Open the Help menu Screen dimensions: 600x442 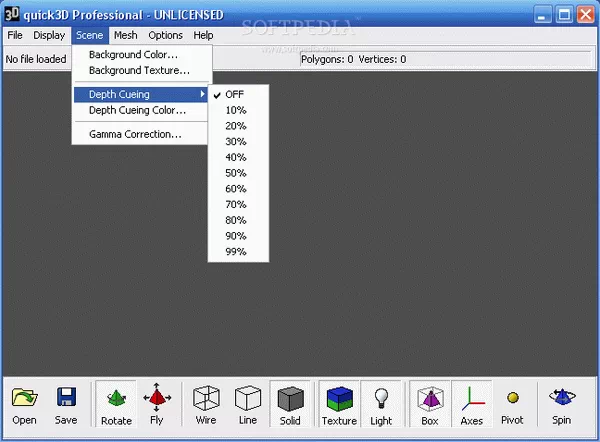pos(203,35)
